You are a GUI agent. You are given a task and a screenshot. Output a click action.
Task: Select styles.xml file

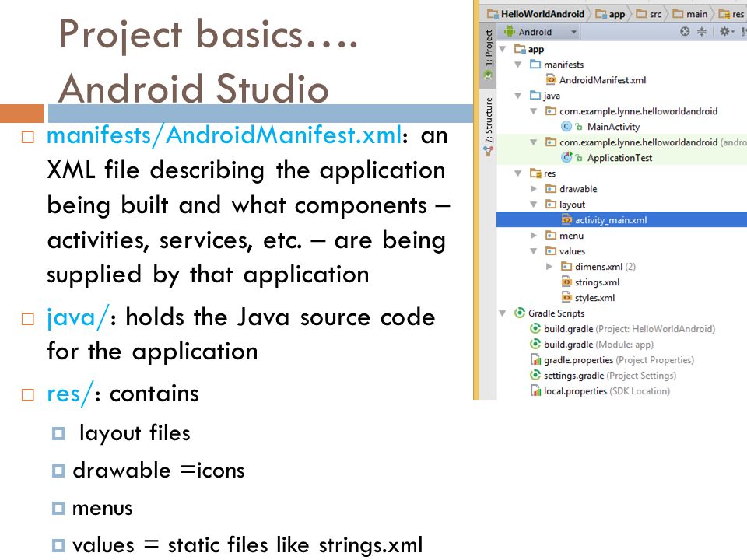coord(594,298)
